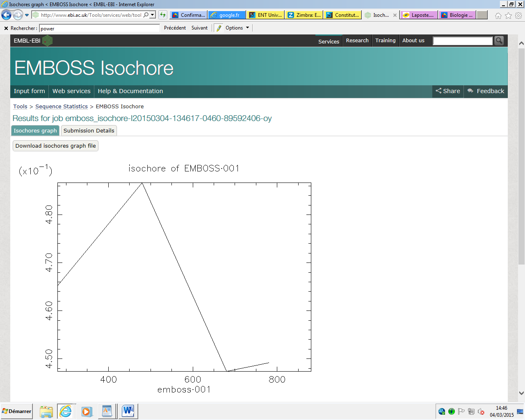
Task: Open a new blank browser tab
Action: 482,15
